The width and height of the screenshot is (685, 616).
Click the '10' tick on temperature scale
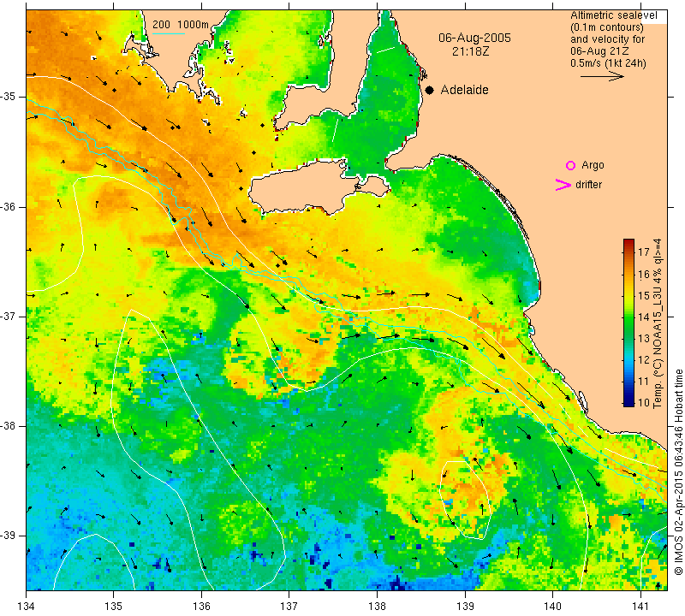[x=643, y=402]
